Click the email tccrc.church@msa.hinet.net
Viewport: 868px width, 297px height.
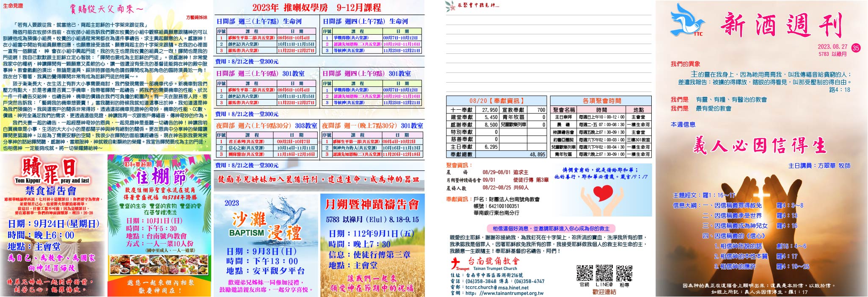click(497, 287)
